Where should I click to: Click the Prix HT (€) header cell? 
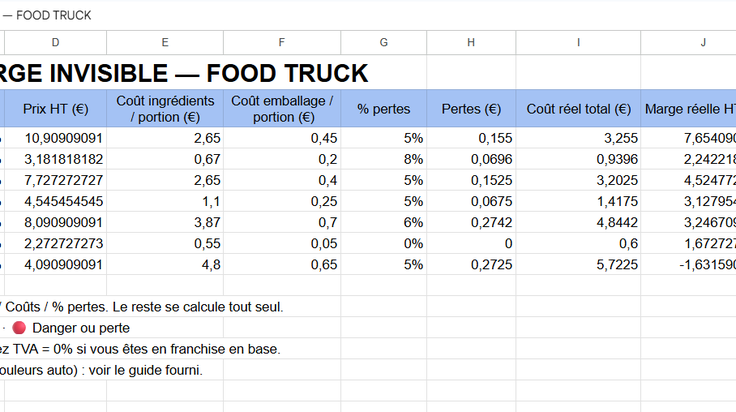pyautogui.click(x=55, y=108)
